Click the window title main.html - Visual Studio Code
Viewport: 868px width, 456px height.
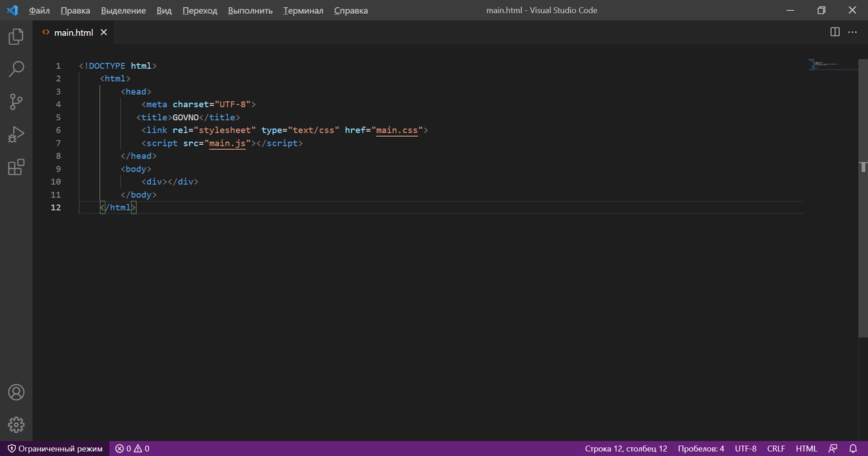[542, 11]
